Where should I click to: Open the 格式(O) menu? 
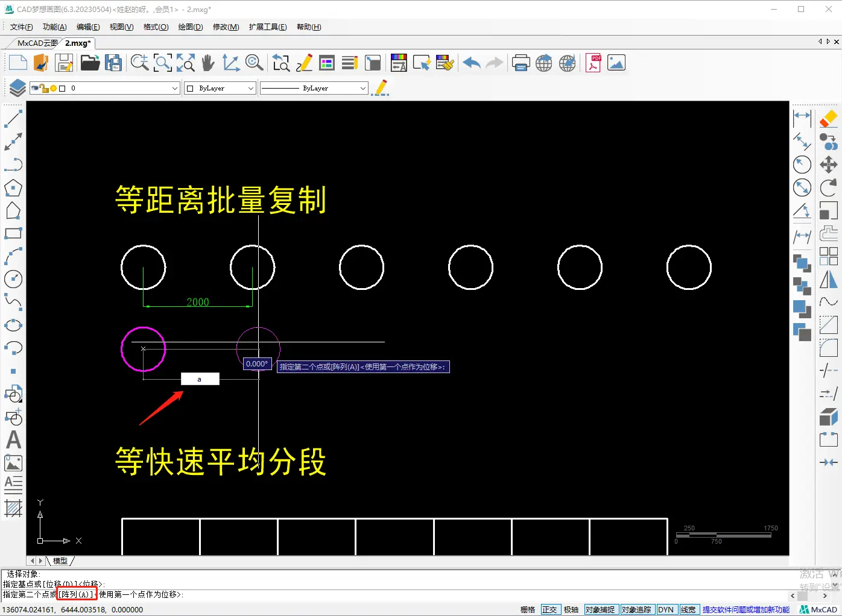tap(156, 27)
